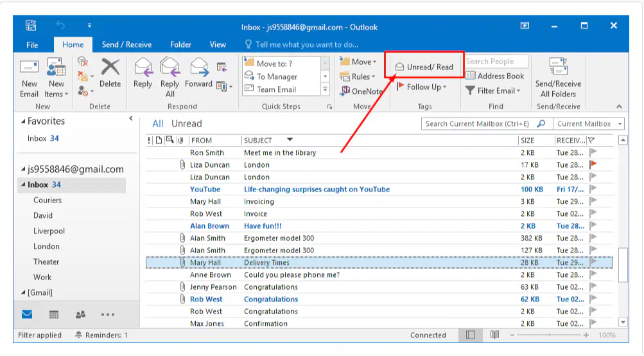
Task: Click the Search People field
Action: pos(496,61)
